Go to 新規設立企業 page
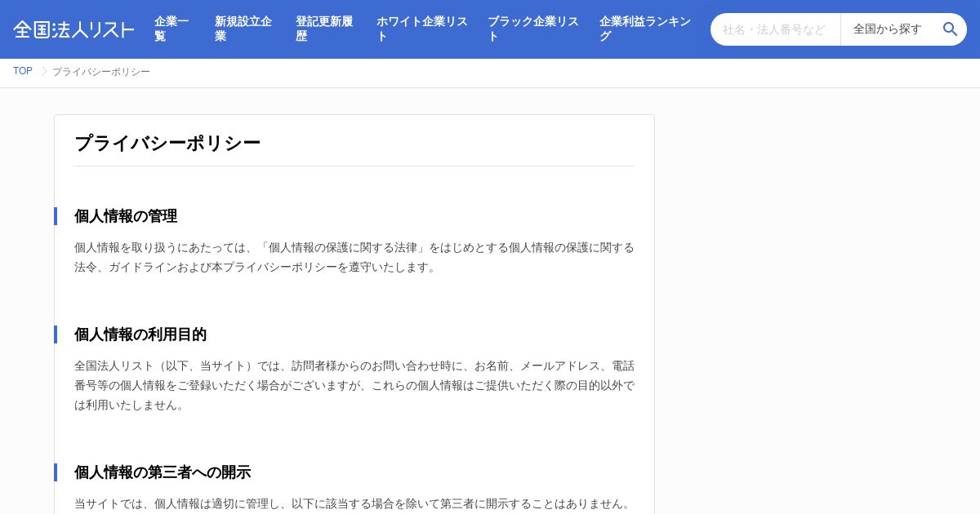The width and height of the screenshot is (980, 514). coord(245,29)
